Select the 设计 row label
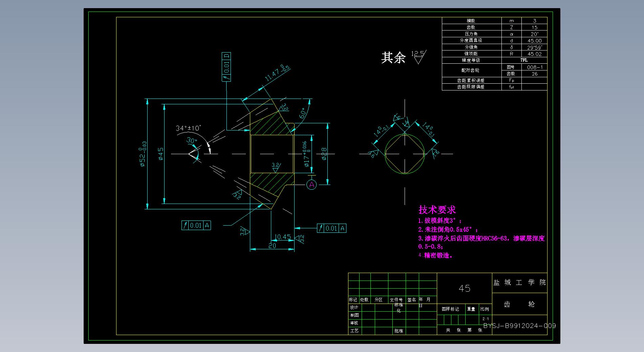The width and height of the screenshot is (644, 352). pyautogui.click(x=354, y=307)
